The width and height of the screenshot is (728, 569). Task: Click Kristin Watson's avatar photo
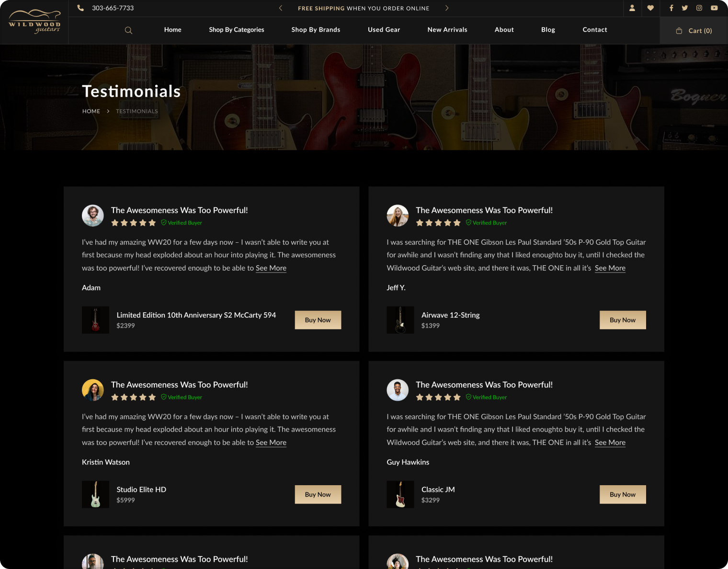pos(93,390)
